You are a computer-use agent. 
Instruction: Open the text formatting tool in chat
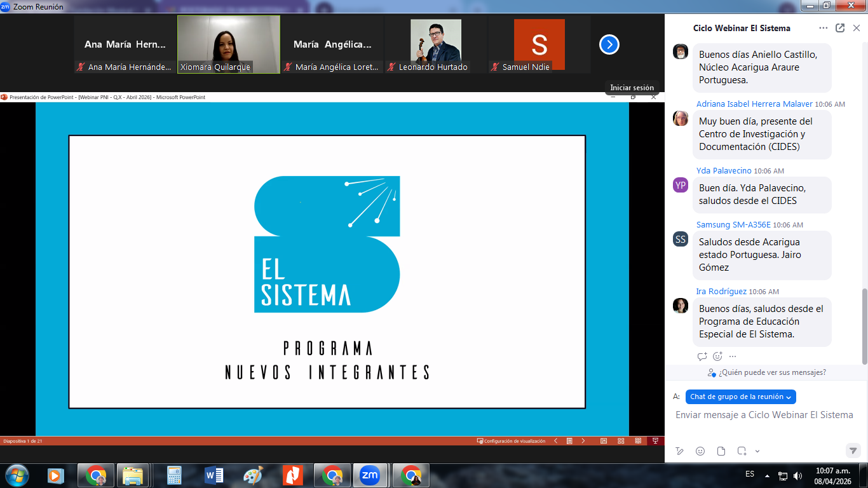click(680, 451)
